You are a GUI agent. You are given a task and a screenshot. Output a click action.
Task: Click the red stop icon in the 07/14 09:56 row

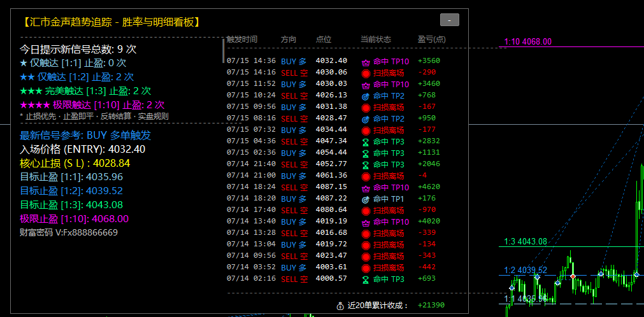tap(366, 257)
